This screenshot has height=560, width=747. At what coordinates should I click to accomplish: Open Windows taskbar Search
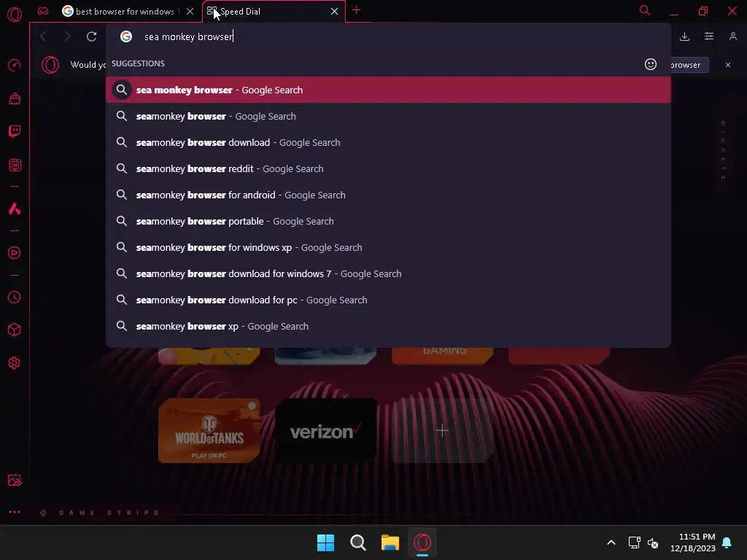[357, 542]
